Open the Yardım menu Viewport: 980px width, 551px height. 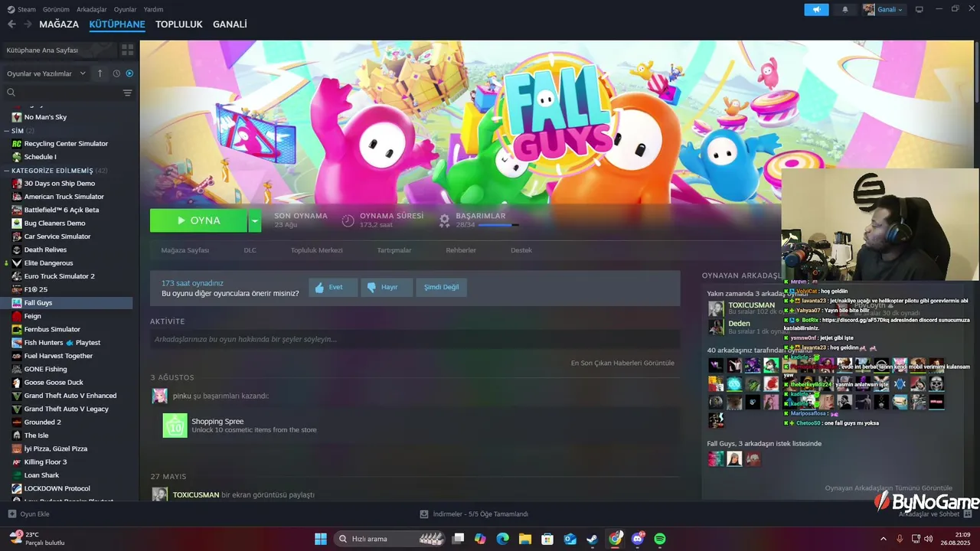click(153, 9)
